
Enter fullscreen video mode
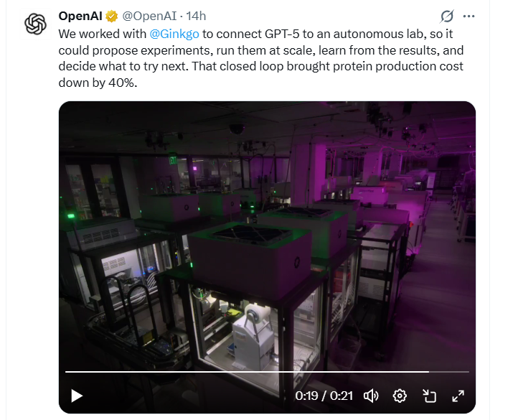tap(458, 396)
